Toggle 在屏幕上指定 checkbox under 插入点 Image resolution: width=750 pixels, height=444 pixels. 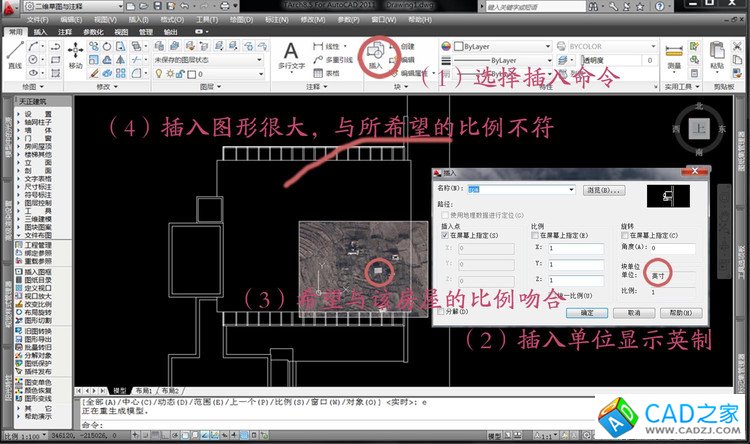[445, 235]
